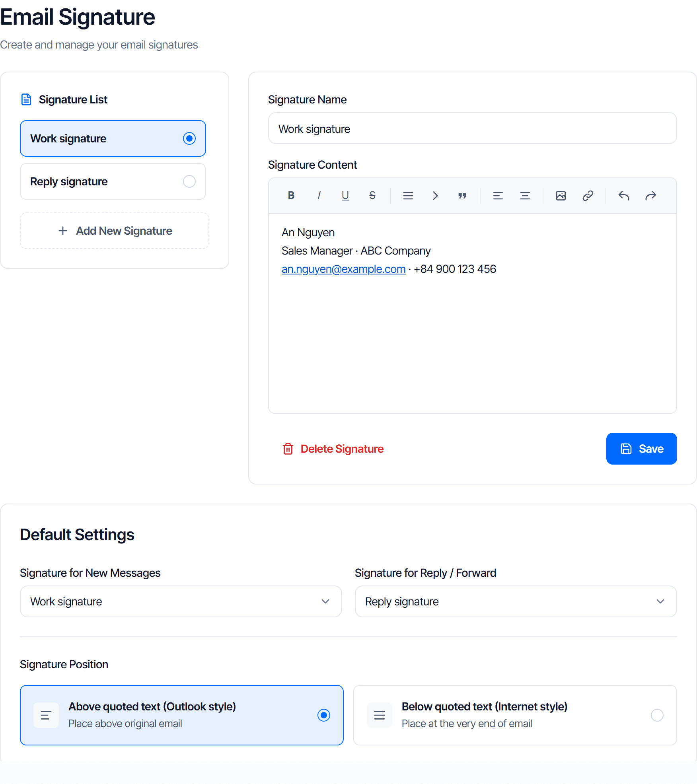Save the signature

pyautogui.click(x=642, y=449)
